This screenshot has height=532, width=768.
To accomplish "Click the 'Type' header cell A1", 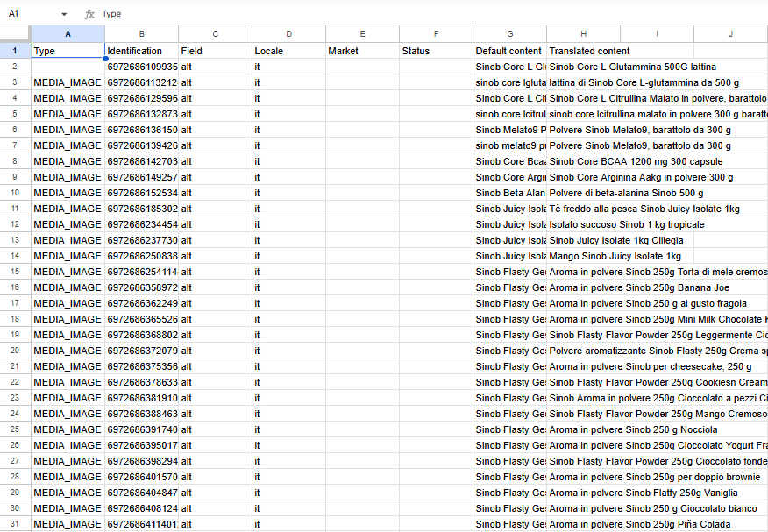I will click(68, 51).
